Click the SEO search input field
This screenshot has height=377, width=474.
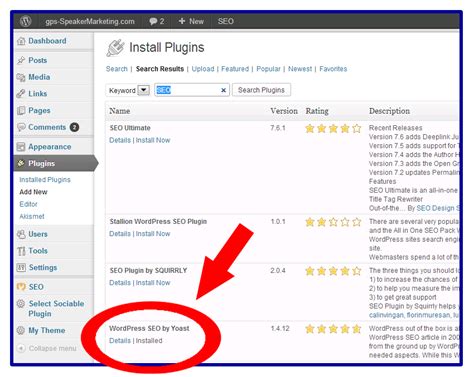click(192, 90)
